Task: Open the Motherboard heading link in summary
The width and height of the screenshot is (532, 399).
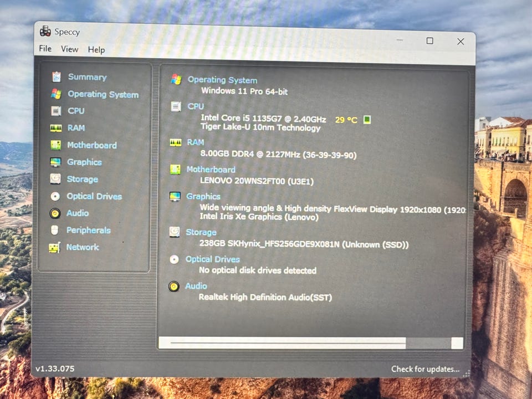Action: coord(211,170)
